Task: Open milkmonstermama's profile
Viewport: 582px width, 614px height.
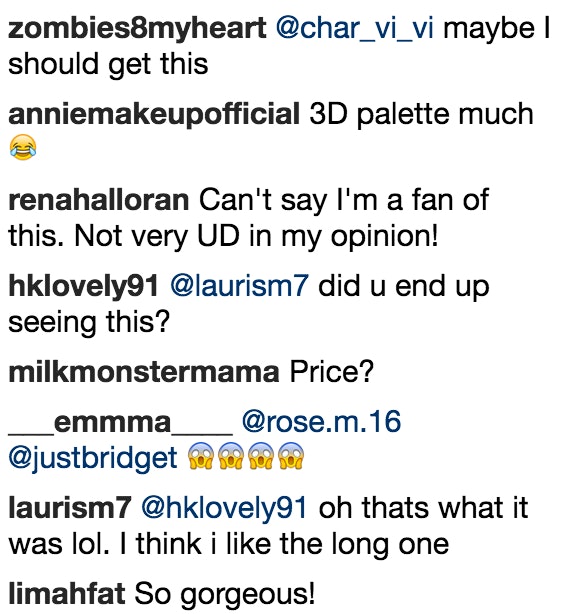Action: (x=144, y=372)
